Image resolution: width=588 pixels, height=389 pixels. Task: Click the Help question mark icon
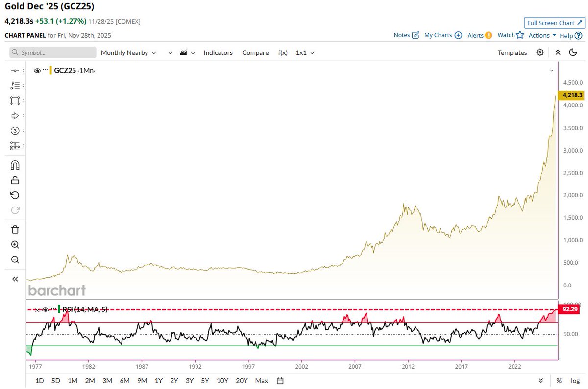click(x=579, y=36)
